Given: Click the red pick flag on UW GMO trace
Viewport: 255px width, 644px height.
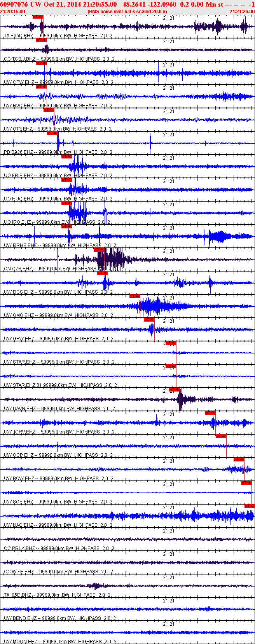Looking at the screenshot, I should point(134,296).
